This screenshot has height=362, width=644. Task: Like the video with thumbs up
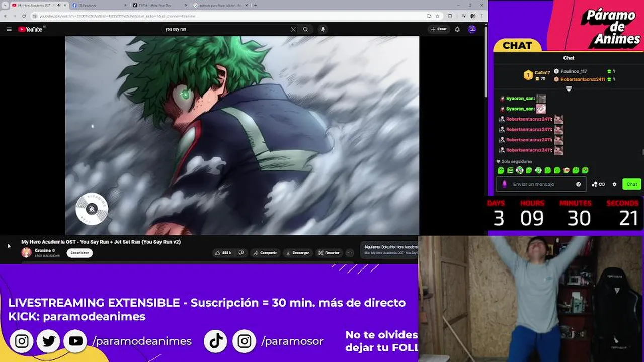pos(223,253)
